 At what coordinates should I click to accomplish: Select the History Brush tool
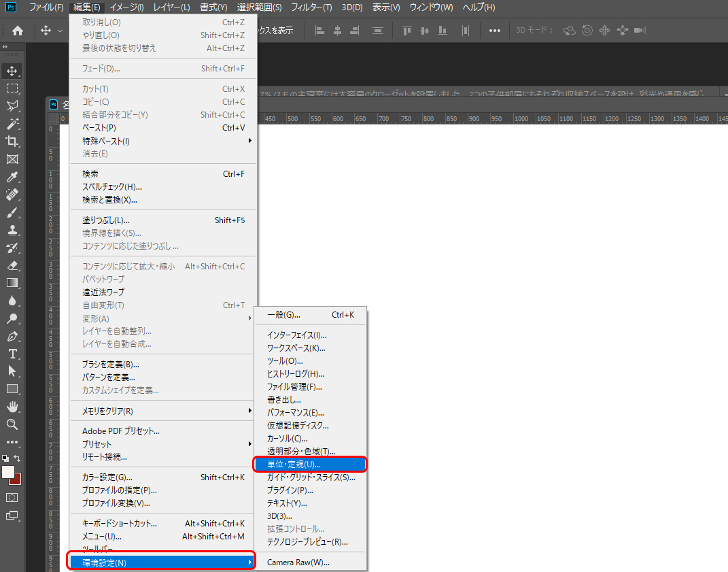(12, 248)
